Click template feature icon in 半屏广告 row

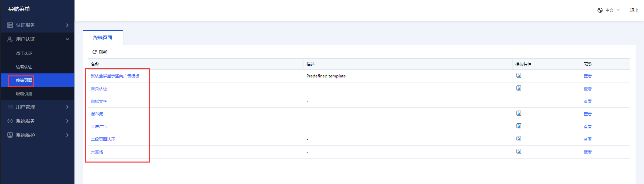(x=519, y=126)
